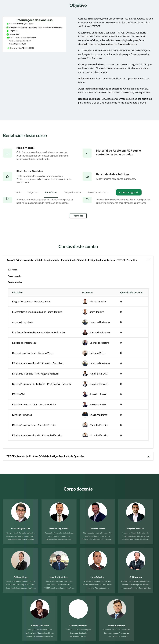Image resolution: width=159 pixels, height=644 pixels.
Task: Click the calendar icon next to Período de Inscrições
Action: click(8, 38)
